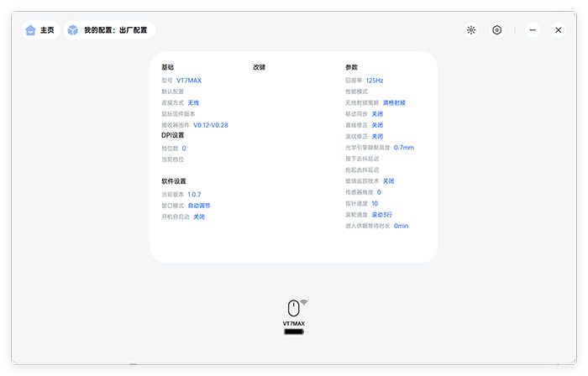Viewport: 588px width, 376px height.
Task: Click the 125Hz value next to 回报率
Action: pyautogui.click(x=374, y=81)
